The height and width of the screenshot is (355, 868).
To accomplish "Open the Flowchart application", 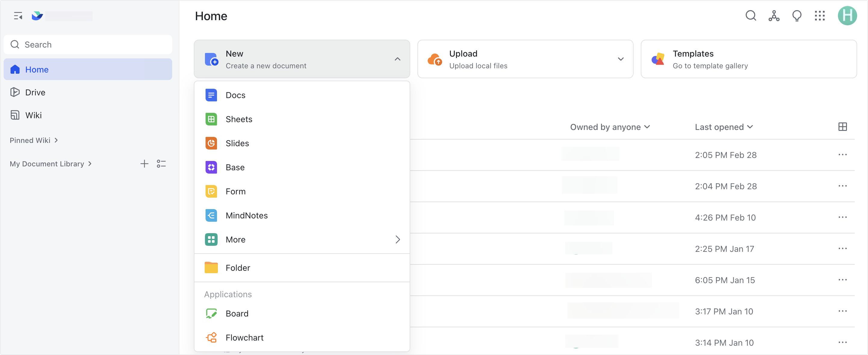I will pyautogui.click(x=244, y=337).
